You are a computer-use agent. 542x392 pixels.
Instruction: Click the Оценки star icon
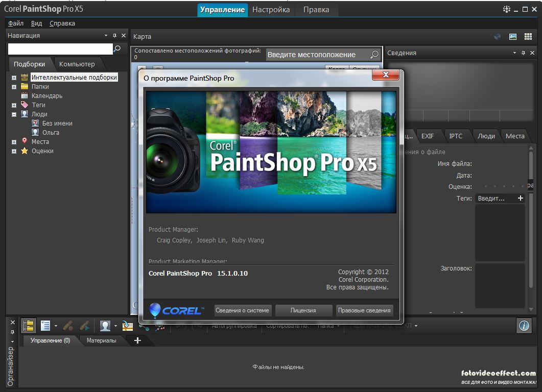[x=25, y=151]
